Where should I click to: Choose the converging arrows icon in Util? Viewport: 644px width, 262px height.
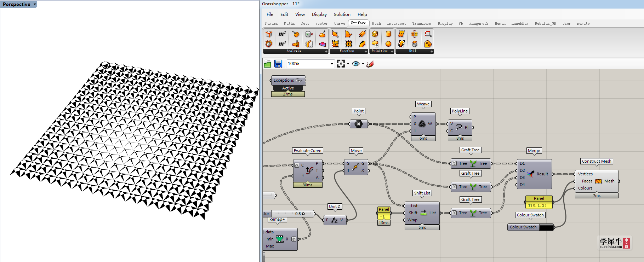[415, 34]
